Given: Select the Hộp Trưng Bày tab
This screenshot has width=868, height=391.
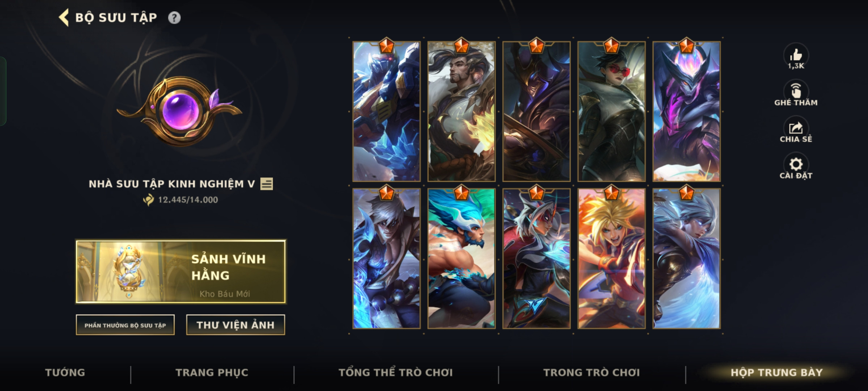Looking at the screenshot, I should coord(777,373).
